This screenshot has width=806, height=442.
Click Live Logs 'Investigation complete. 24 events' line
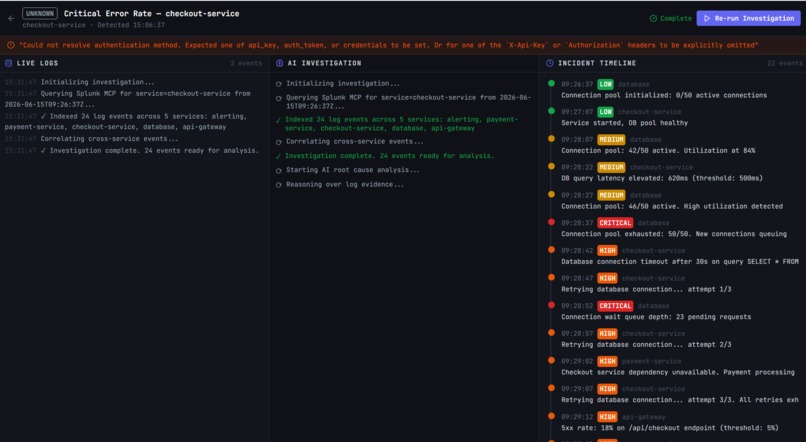[132, 151]
